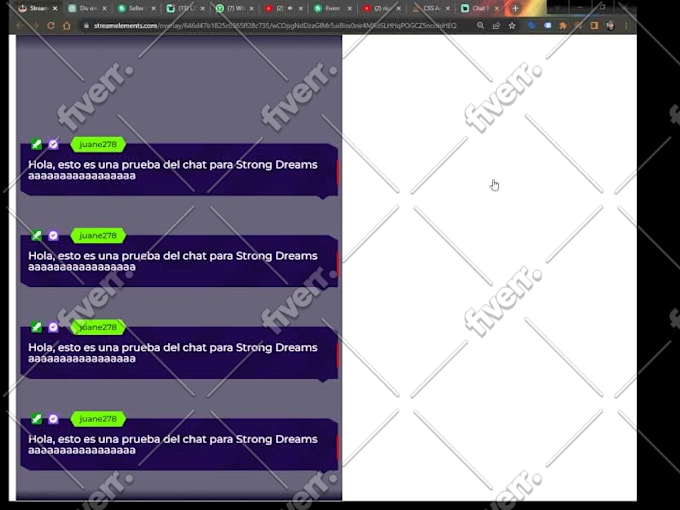Click juane278 username on second chat message

98,235
